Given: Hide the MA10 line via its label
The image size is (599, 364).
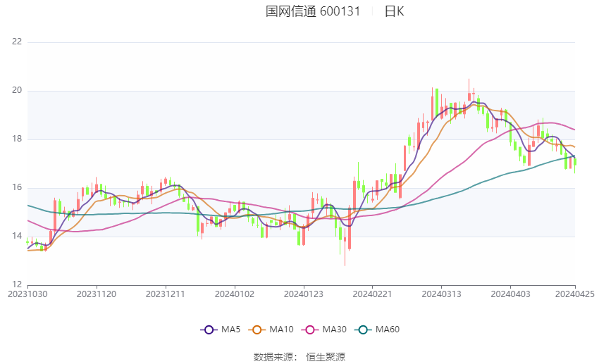Looking at the screenshot, I should coord(281,330).
